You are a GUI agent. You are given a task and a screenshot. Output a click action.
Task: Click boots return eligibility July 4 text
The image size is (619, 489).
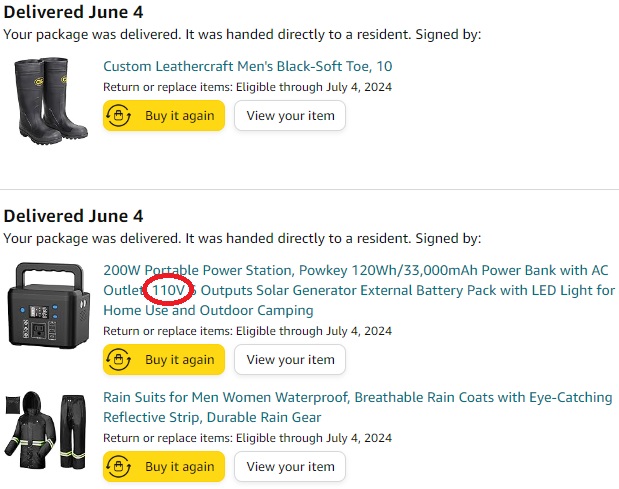pos(248,87)
